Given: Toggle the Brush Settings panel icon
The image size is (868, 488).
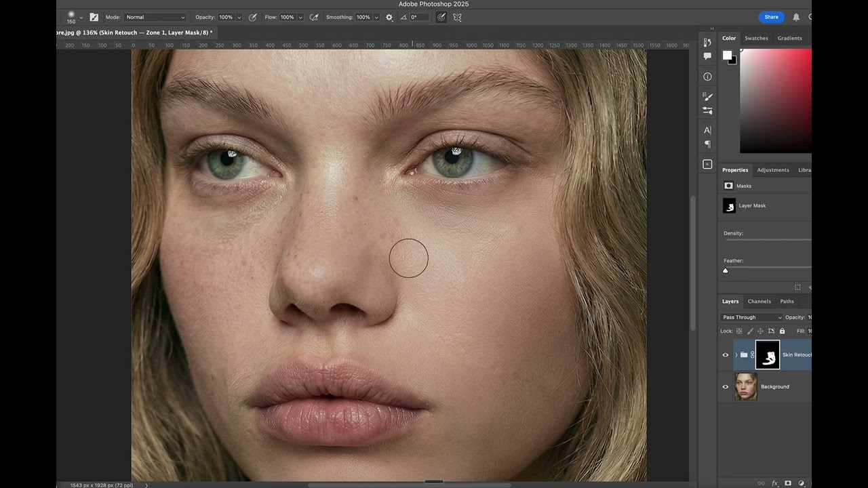Looking at the screenshot, I should [707, 96].
